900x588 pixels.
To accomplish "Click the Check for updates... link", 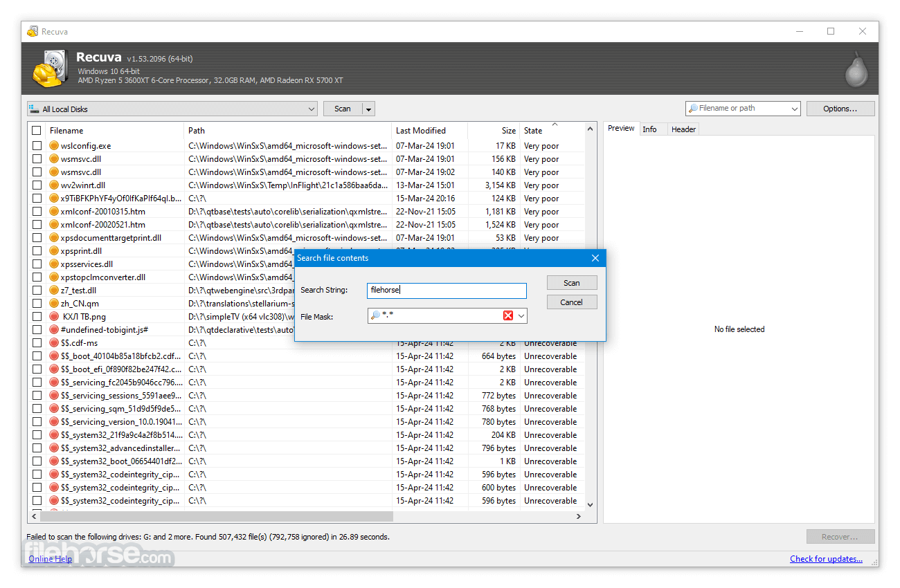I will click(x=827, y=559).
